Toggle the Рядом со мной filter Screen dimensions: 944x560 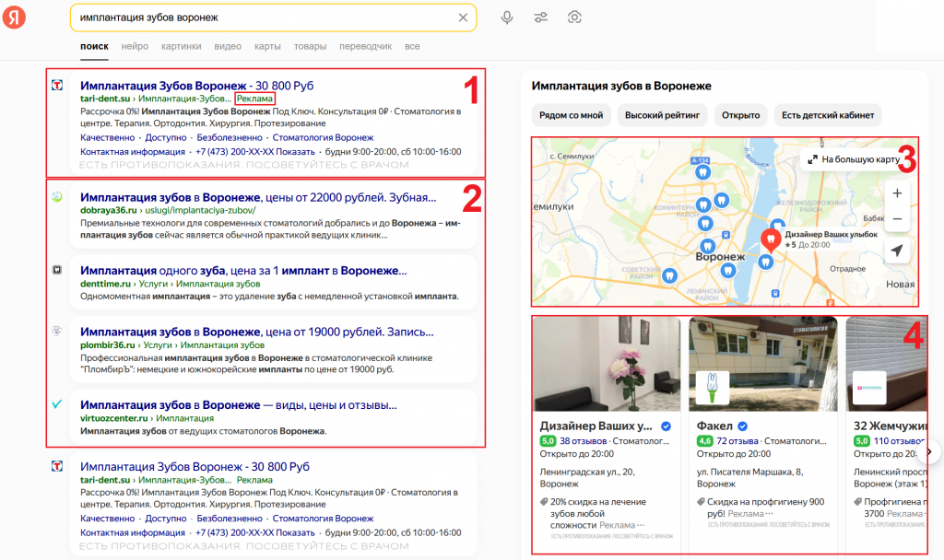[571, 115]
